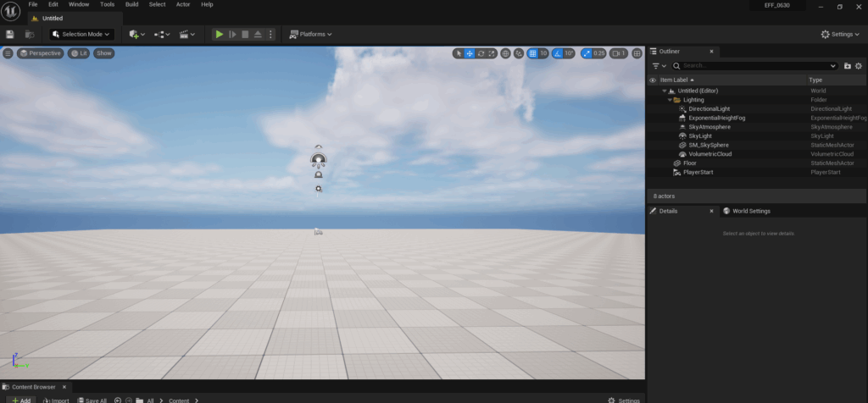This screenshot has width=868, height=403.
Task: Click the Stop simulation square button
Action: pos(245,34)
